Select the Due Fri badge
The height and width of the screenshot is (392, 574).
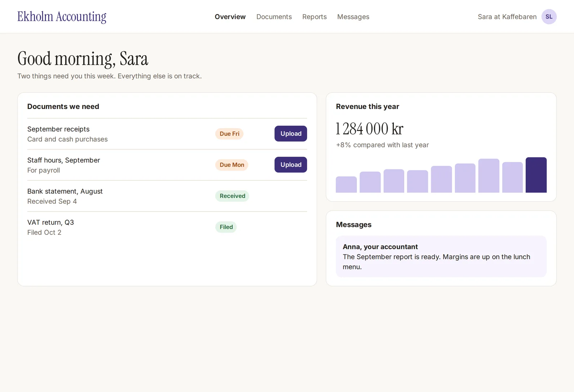pyautogui.click(x=229, y=134)
